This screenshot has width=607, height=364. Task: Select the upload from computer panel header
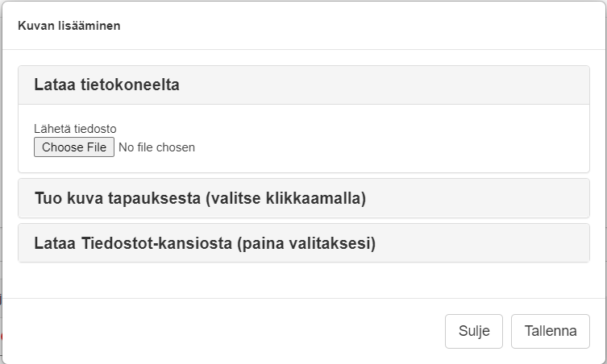[303, 85]
